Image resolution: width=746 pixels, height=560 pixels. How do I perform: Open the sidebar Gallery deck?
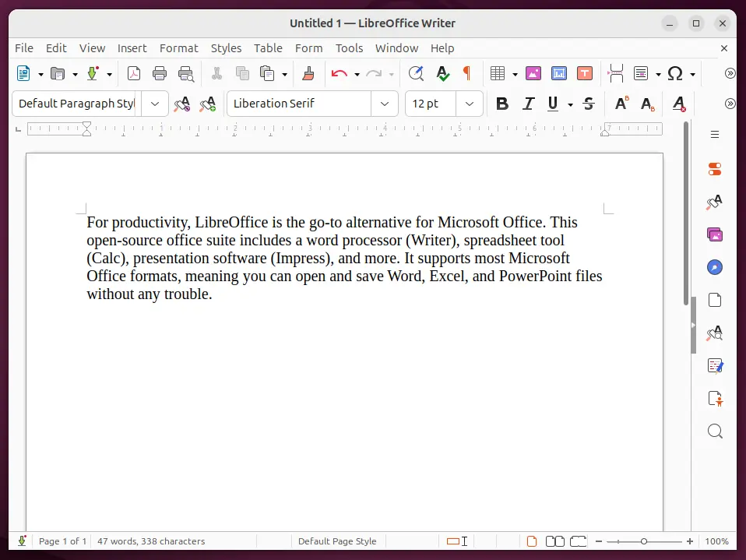pyautogui.click(x=715, y=234)
